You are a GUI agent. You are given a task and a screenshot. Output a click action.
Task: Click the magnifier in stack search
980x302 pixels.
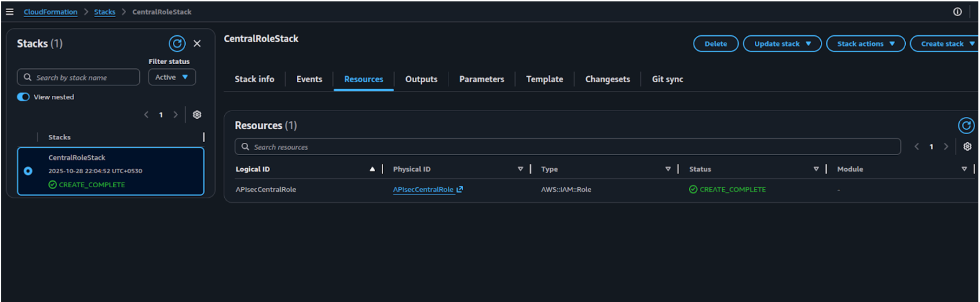[28, 77]
